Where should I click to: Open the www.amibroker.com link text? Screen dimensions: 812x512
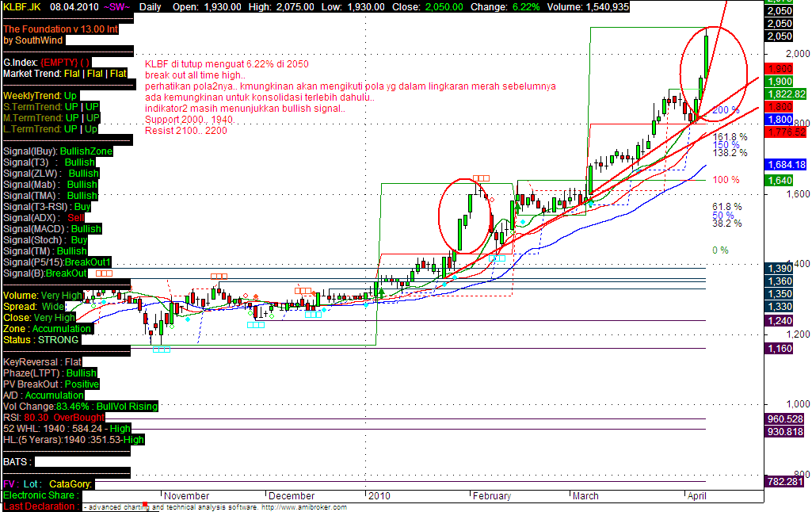coord(304,507)
